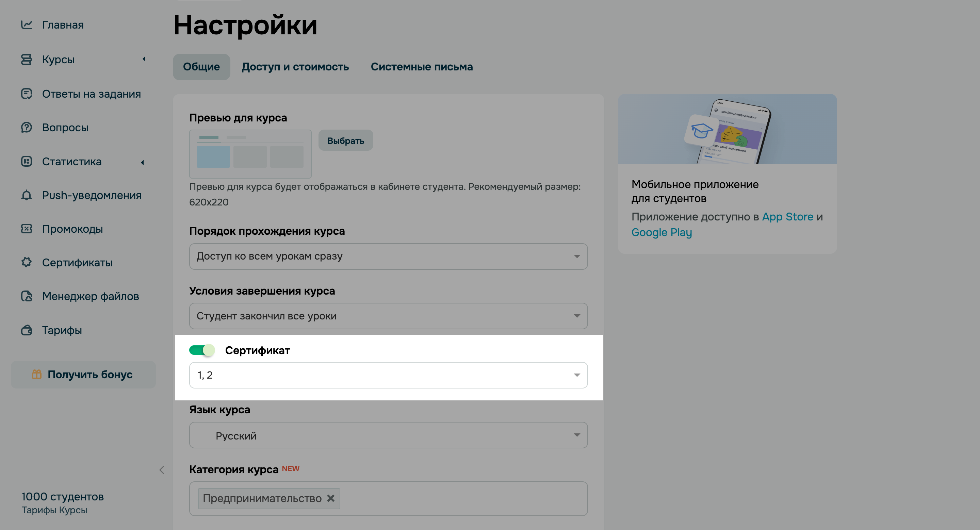Open the Сертификаты certificate icon
Screen dimensions: 980x530
pyautogui.click(x=27, y=262)
